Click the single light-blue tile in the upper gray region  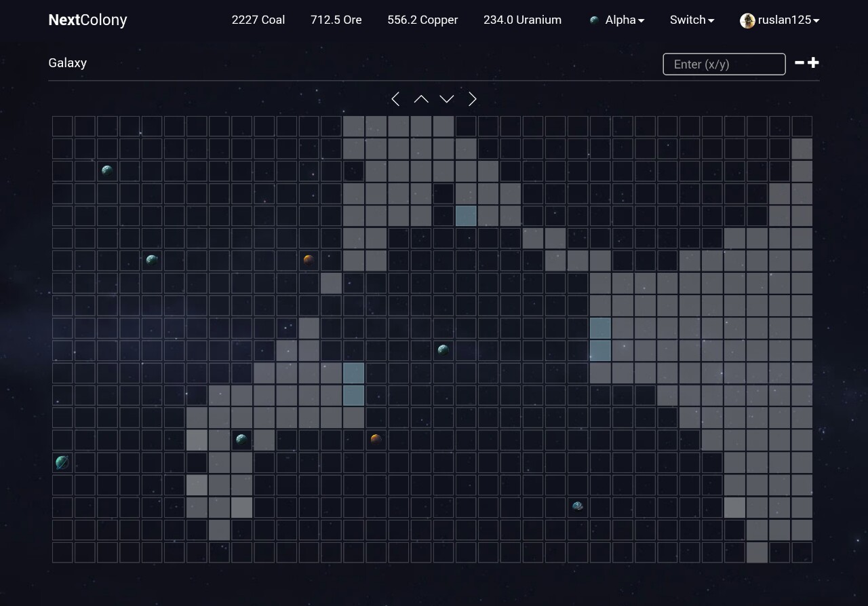point(466,216)
